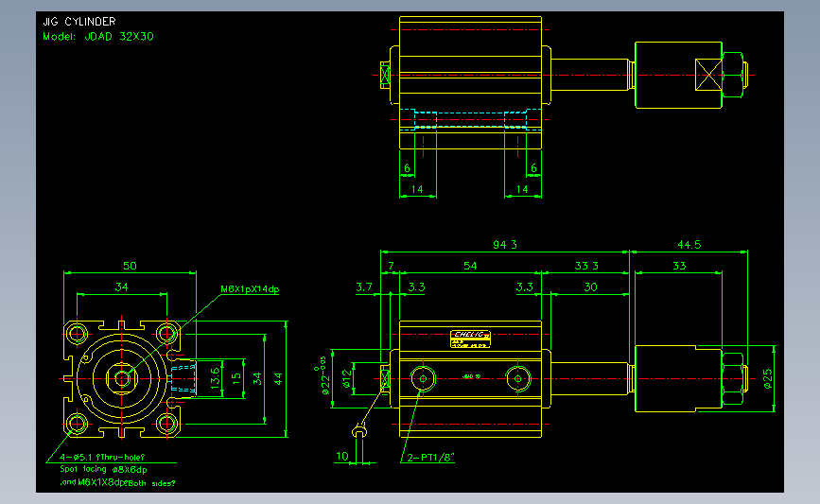Image resolution: width=820 pixels, height=504 pixels.
Task: Click the 'JIG CYLINDER' title text
Action: pyautogui.click(x=79, y=22)
